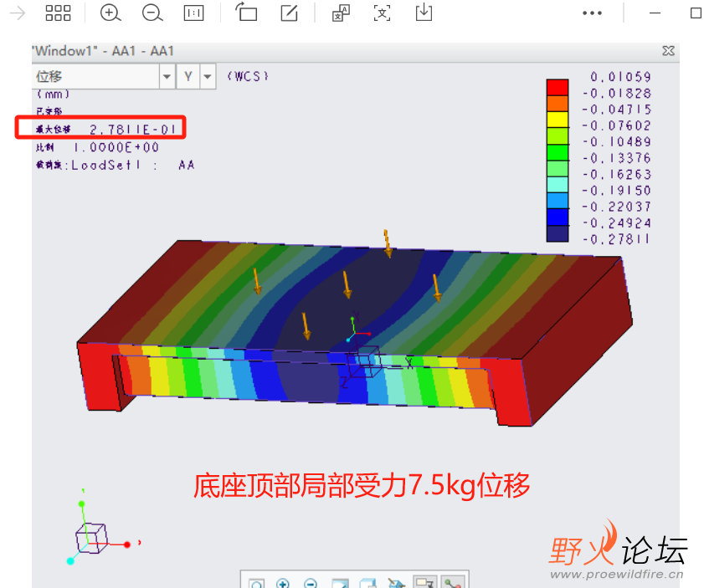This screenshot has width=704, height=588.
Task: Click the Window1 - AA1 - AA1 title
Action: (103, 51)
